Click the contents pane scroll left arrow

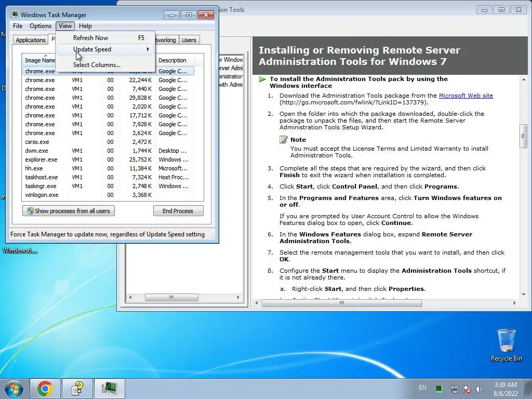[130, 298]
